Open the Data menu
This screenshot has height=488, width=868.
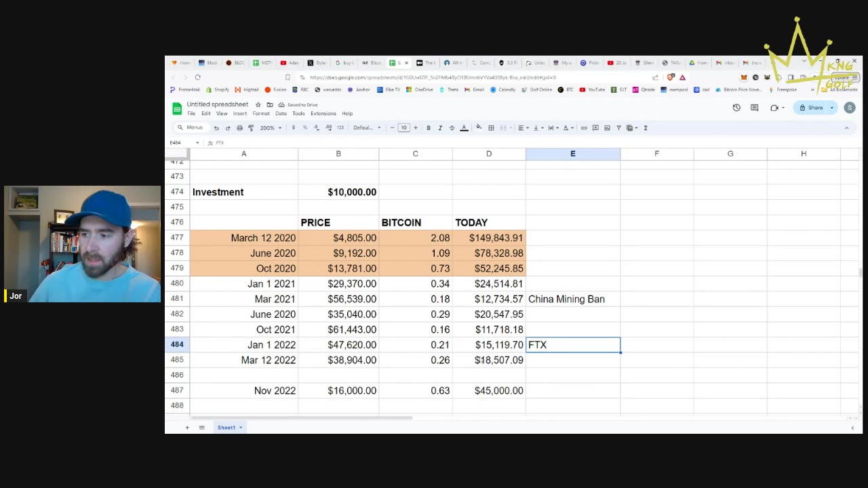(281, 113)
